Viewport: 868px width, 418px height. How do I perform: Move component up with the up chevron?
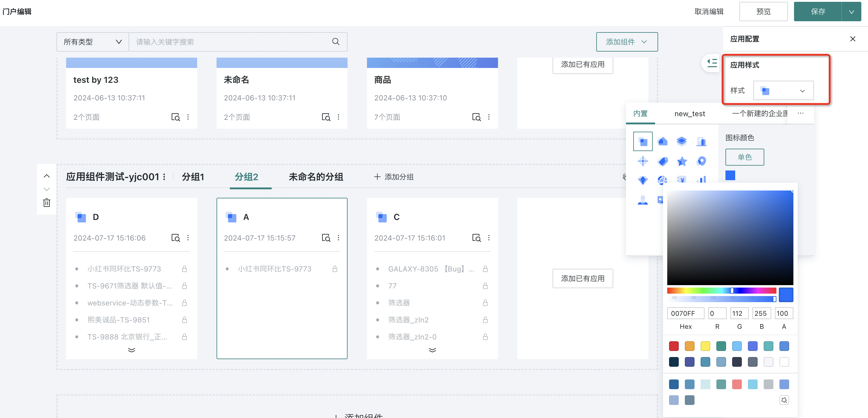pos(47,176)
